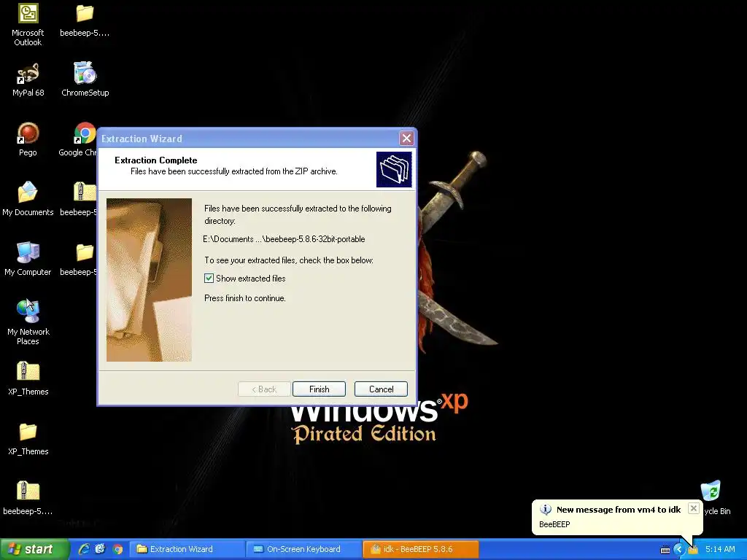747x560 pixels.
Task: Close the Extraction Wizard window
Action: tap(406, 139)
